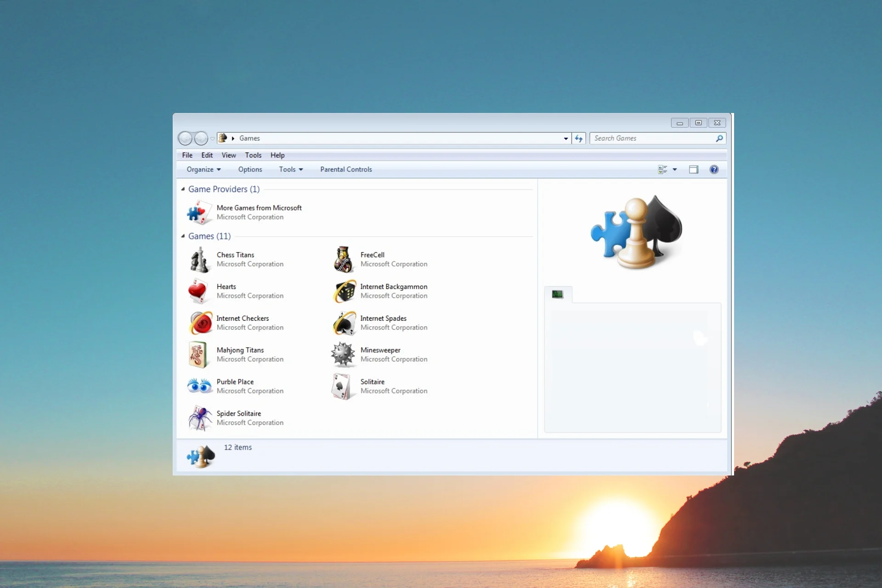Click the Internet Spades icon

pyautogui.click(x=344, y=323)
